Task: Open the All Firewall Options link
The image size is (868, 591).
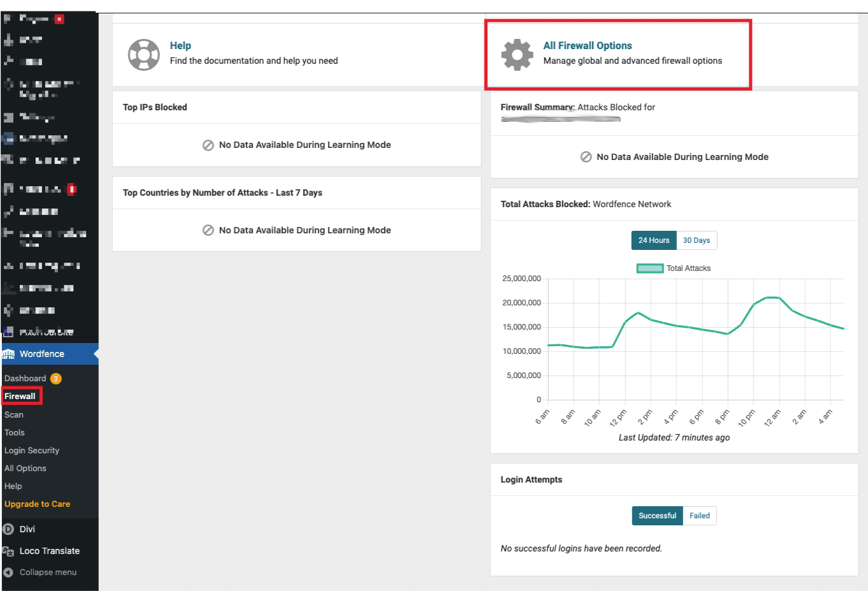Action: [588, 46]
